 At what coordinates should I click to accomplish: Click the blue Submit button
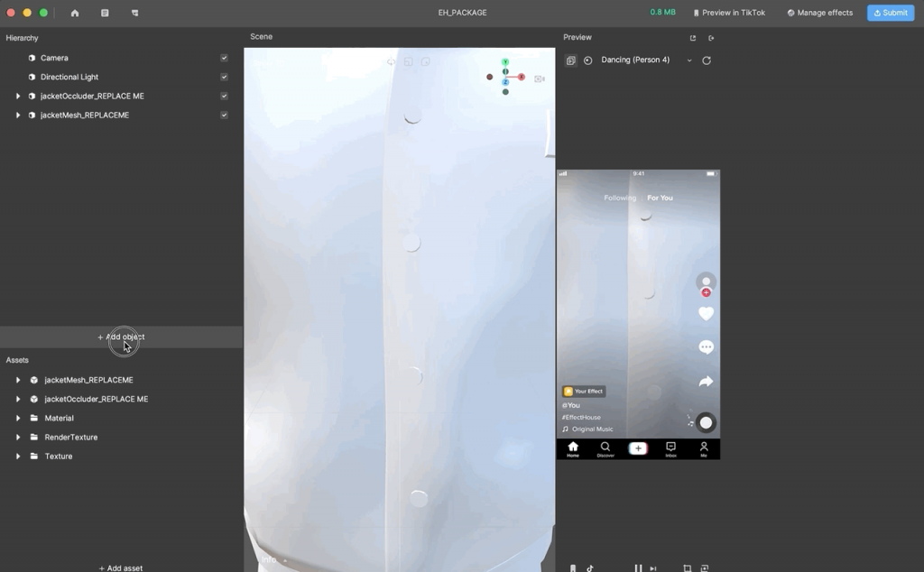891,13
